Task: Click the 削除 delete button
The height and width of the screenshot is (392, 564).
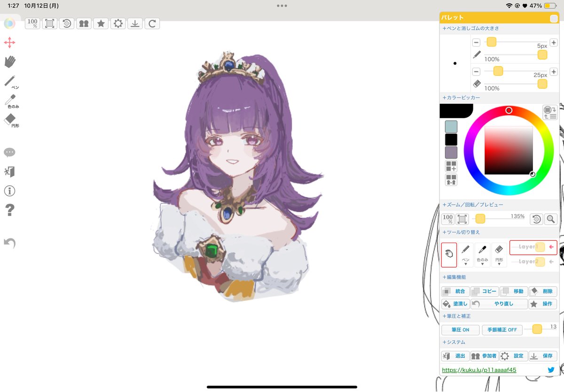Action: pos(543,291)
